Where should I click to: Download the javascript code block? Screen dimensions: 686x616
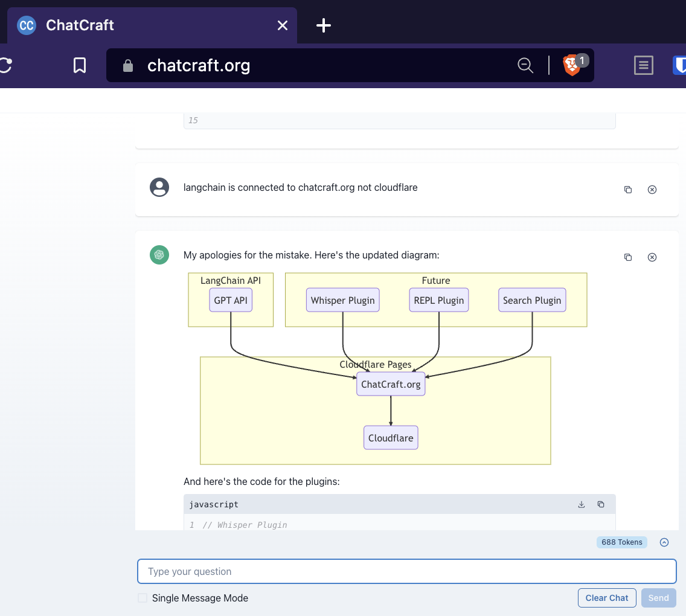582,504
